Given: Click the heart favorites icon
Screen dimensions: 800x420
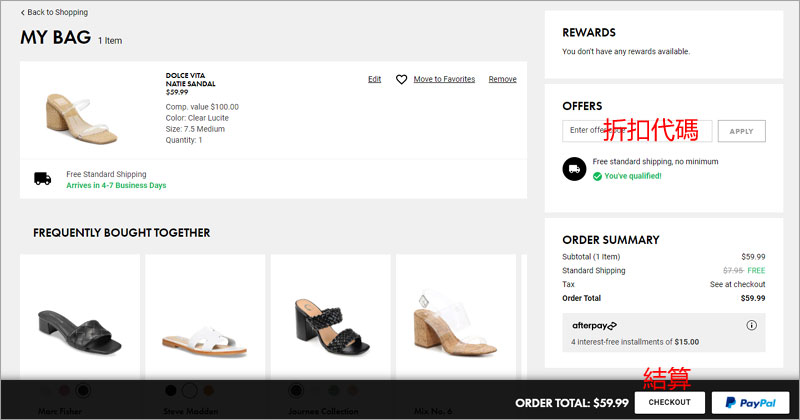Looking at the screenshot, I should tap(401, 79).
